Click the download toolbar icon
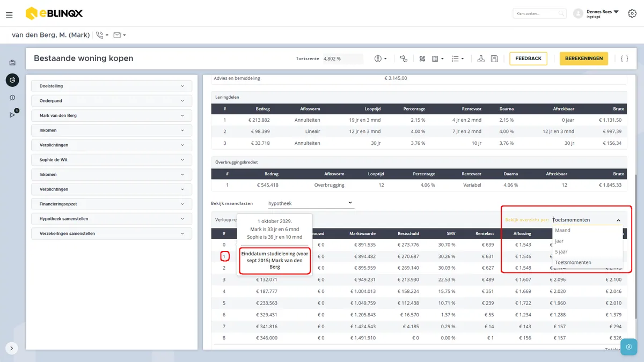The height and width of the screenshot is (362, 644). (x=481, y=58)
